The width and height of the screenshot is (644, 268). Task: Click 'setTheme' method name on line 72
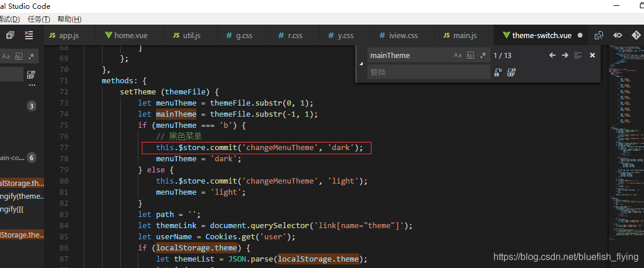(138, 91)
